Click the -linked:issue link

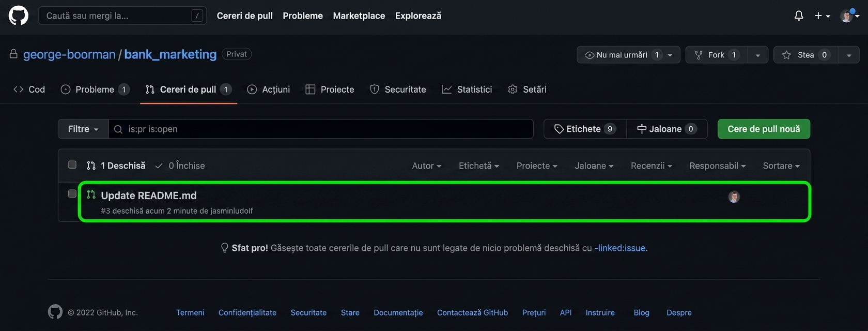(620, 248)
